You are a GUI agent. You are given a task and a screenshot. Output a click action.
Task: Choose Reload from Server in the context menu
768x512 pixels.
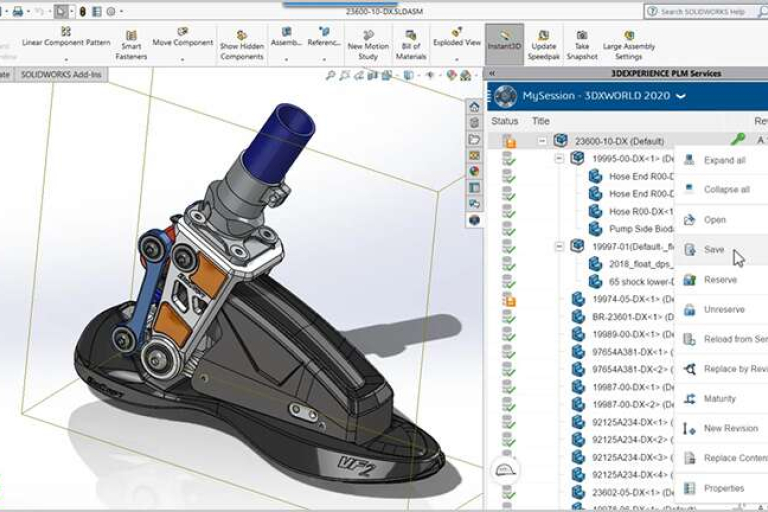click(721, 339)
